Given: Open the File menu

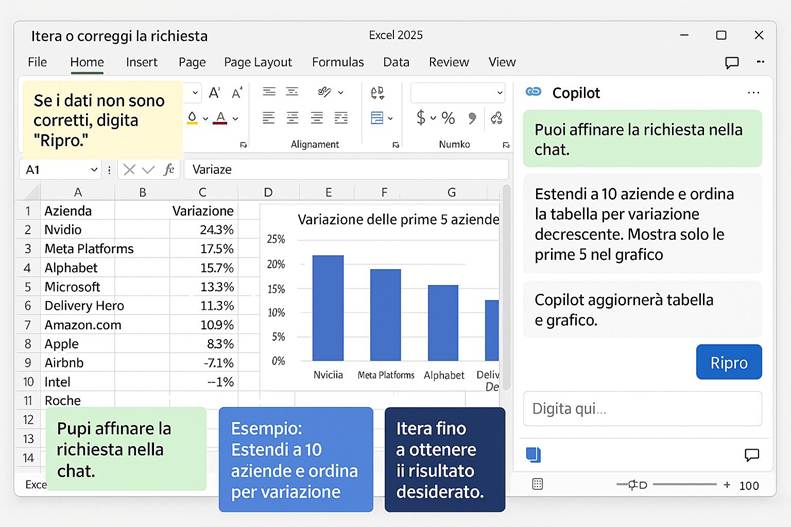Looking at the screenshot, I should 37,62.
